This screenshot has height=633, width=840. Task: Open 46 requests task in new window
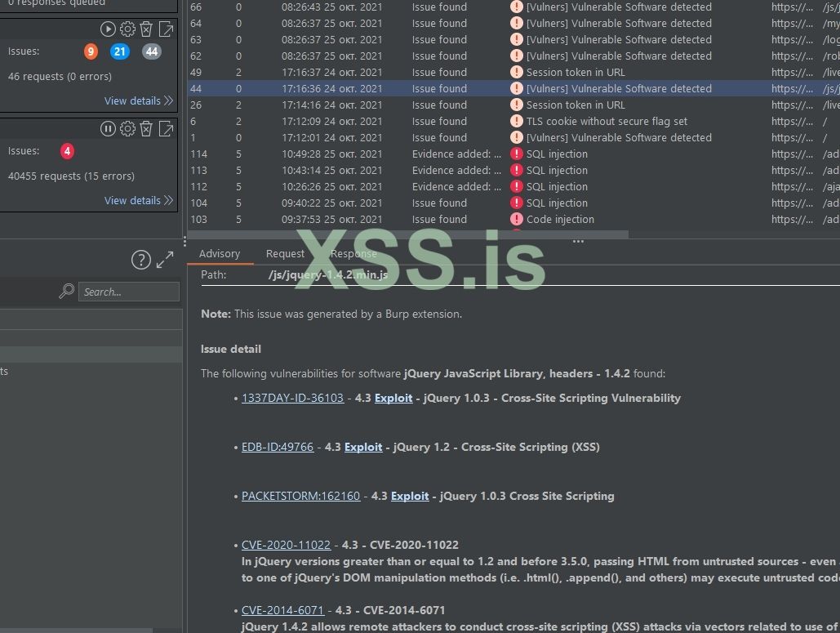166,29
